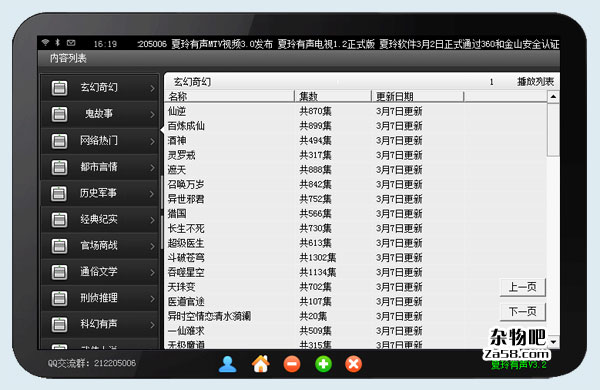Open the book 异时空情恋清水漪澜
The width and height of the screenshot is (600, 390).
209,316
